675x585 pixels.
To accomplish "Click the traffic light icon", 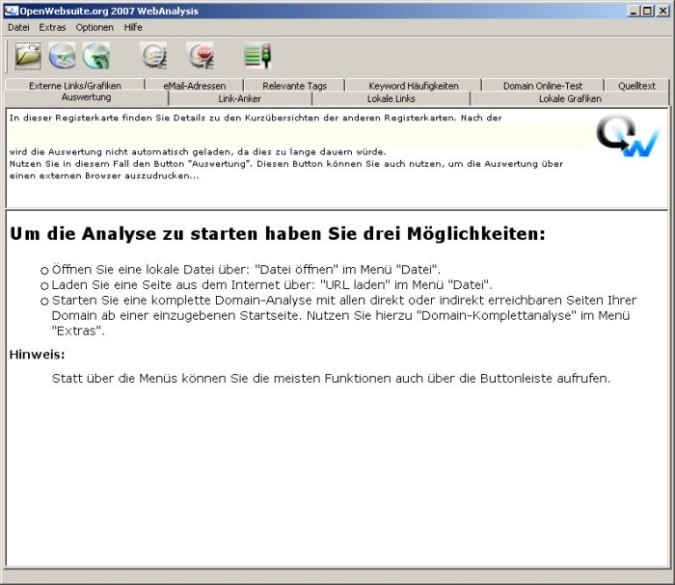I will (257, 56).
